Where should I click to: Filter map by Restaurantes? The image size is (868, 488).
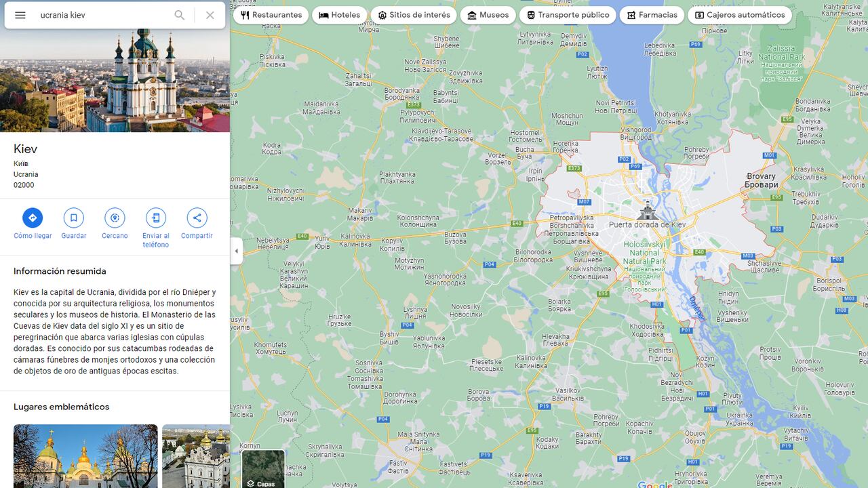271,15
